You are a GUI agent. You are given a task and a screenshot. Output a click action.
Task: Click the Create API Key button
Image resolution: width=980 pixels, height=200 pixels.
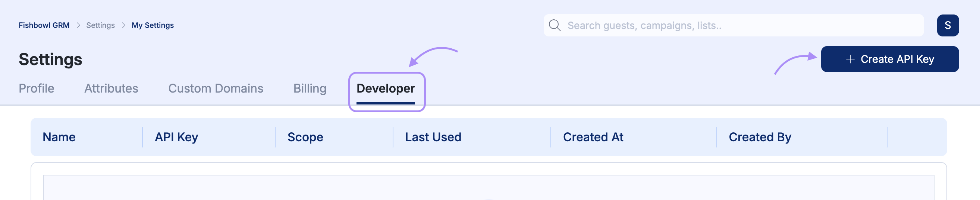[x=889, y=59]
